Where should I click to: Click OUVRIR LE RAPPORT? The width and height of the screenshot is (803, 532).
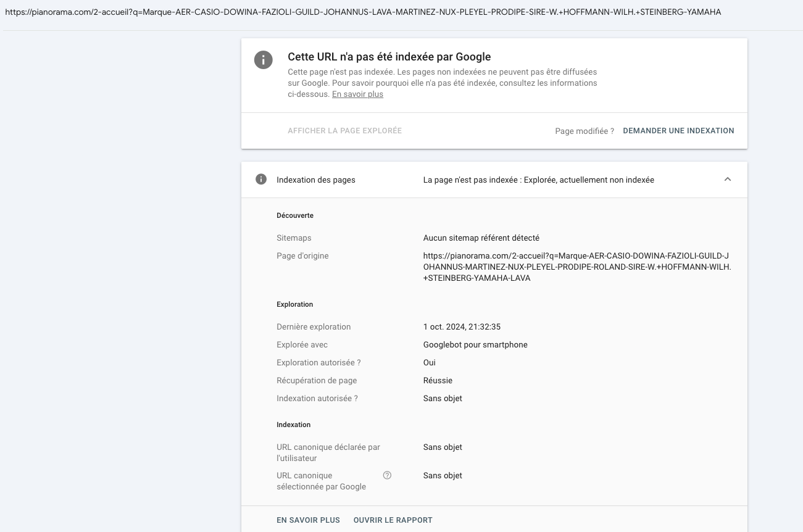[x=393, y=520]
